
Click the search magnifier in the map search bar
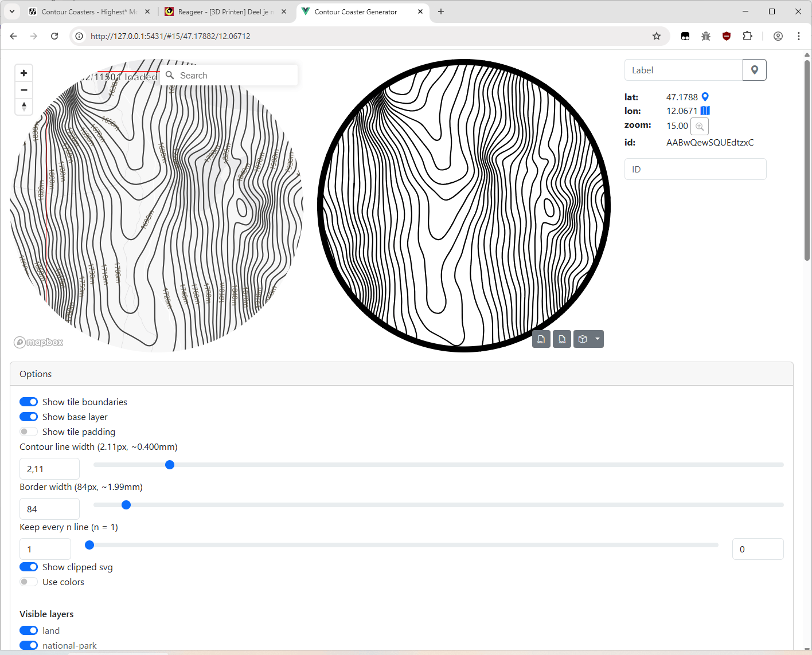point(170,75)
